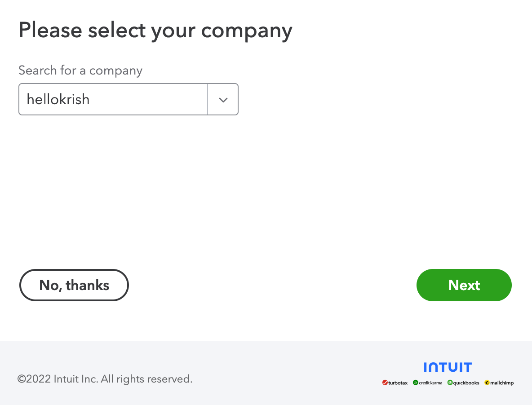Click the ©2022 Intuit Inc. copyright text

click(x=105, y=379)
